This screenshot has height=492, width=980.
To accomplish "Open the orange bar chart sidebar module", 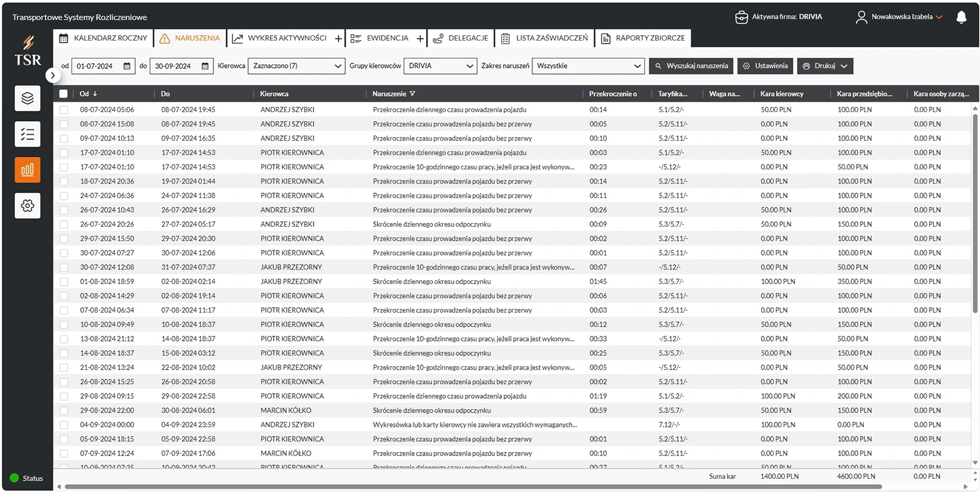I will [27, 170].
